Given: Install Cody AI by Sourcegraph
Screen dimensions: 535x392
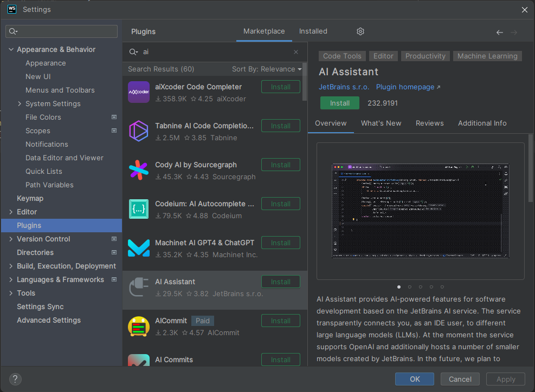Looking at the screenshot, I should tap(280, 165).
